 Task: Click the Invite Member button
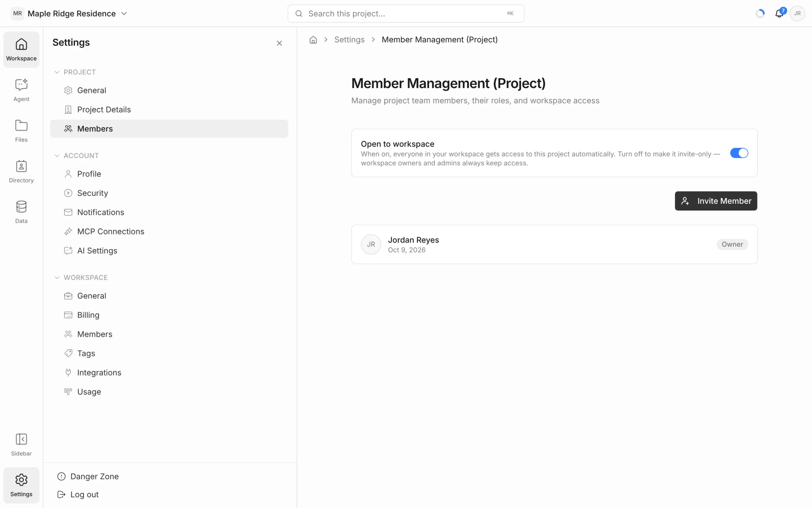coord(716,201)
